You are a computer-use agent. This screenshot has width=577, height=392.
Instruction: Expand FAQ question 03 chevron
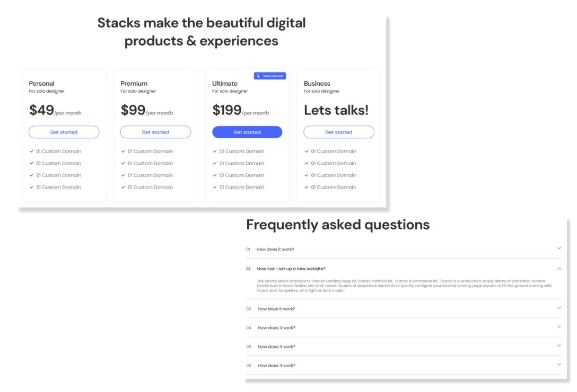point(559,308)
